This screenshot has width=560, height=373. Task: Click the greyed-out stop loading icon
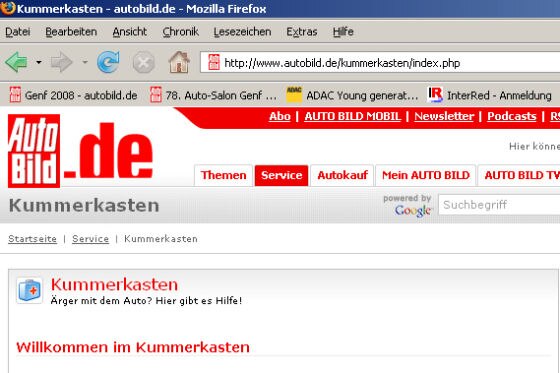tap(144, 63)
